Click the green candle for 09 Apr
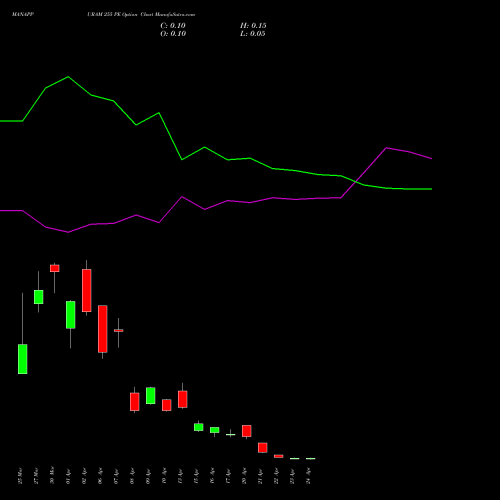500x500 pixels. (x=151, y=396)
